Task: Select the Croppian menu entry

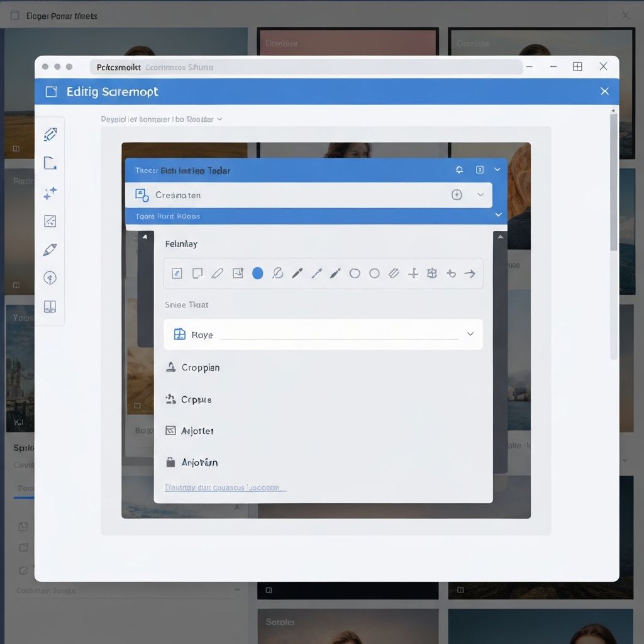Action: tap(200, 367)
